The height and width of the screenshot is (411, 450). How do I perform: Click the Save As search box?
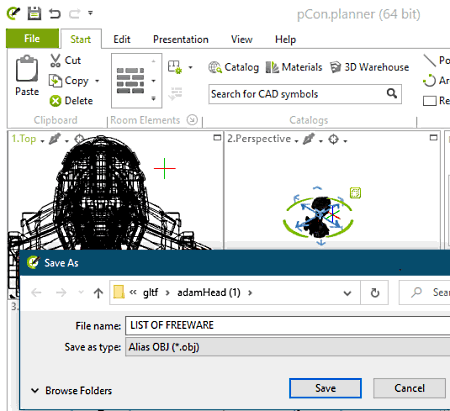click(425, 293)
